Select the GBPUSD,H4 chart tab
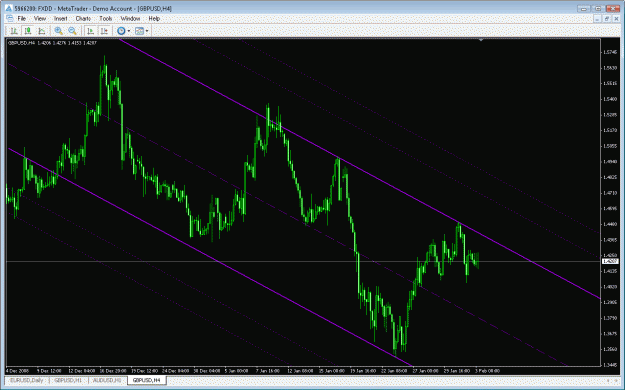 pyautogui.click(x=146, y=380)
